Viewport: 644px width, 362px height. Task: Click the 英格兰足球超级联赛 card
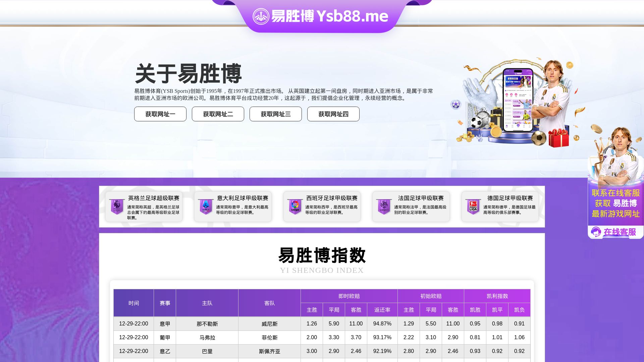(144, 206)
